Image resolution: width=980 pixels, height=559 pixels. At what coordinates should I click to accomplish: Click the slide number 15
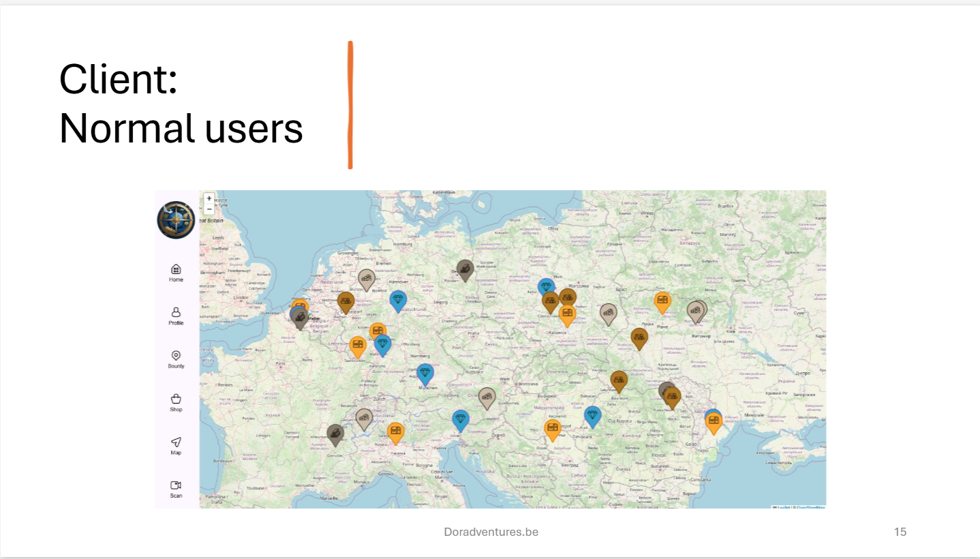pyautogui.click(x=900, y=532)
